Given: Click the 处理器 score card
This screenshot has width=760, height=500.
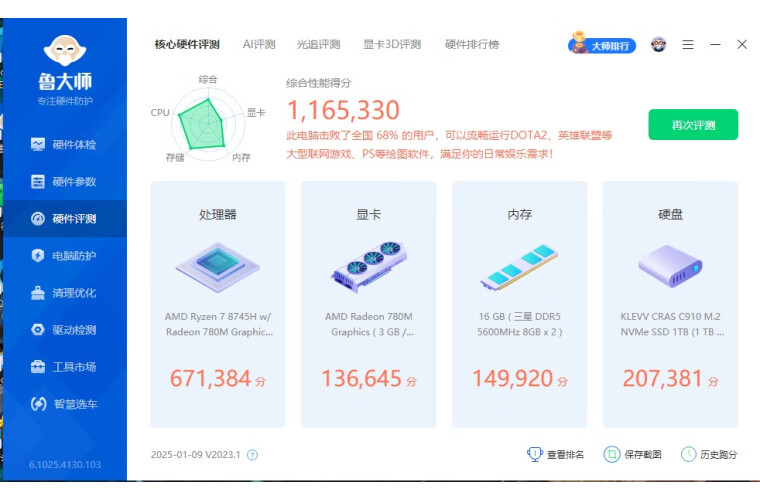Looking at the screenshot, I should 218,304.
